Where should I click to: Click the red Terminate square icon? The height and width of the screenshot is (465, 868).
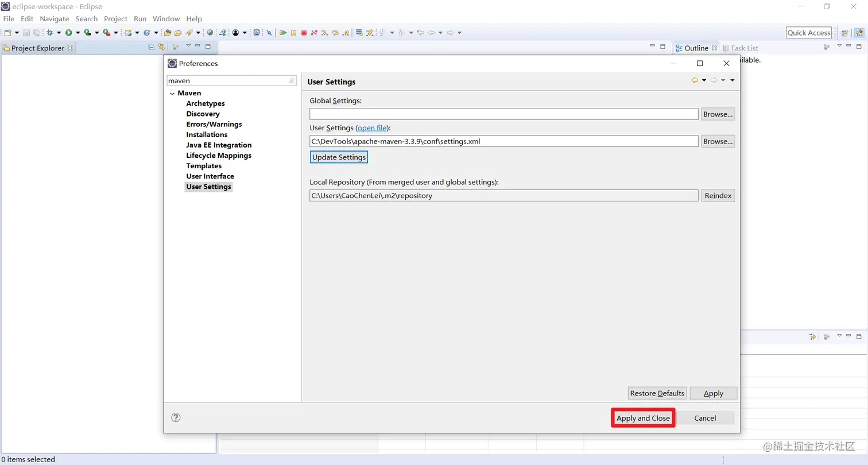[x=304, y=33]
